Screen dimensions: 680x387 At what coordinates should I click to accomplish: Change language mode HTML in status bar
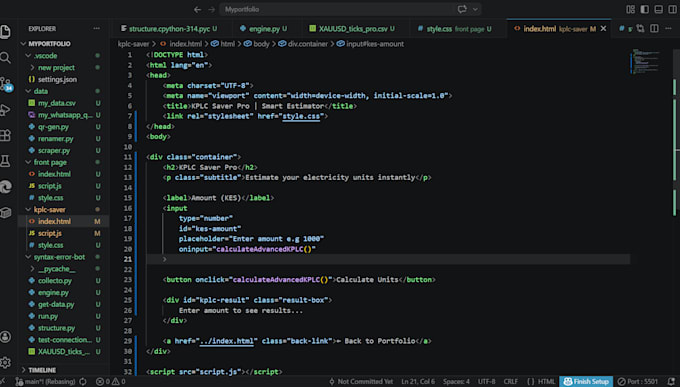click(x=546, y=382)
